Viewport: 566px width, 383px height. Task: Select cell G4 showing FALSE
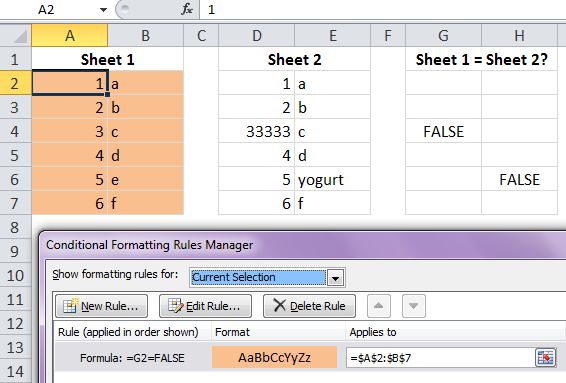point(444,131)
